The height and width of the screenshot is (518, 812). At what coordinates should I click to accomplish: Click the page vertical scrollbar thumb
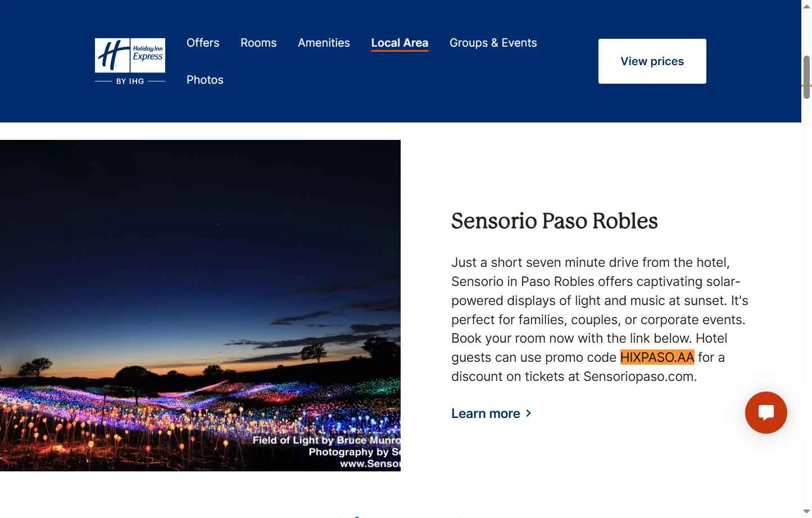(807, 78)
